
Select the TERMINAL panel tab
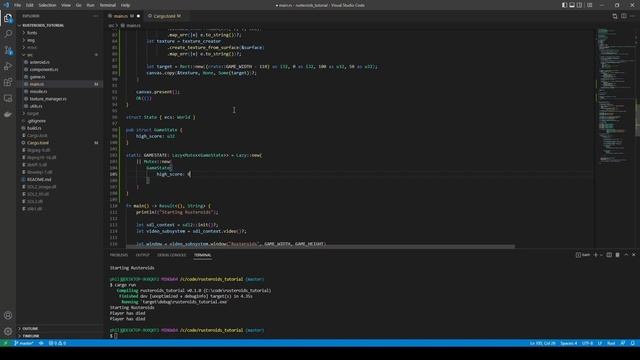pyautogui.click(x=202, y=255)
